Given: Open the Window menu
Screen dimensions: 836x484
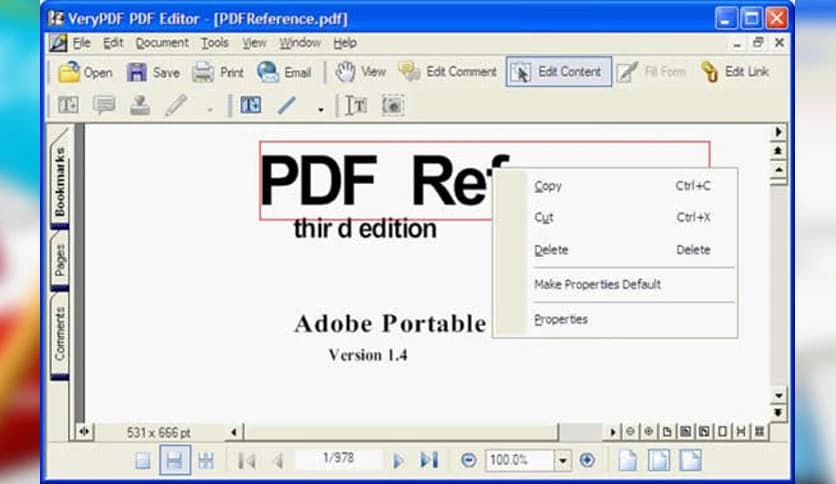Looking at the screenshot, I should [300, 43].
